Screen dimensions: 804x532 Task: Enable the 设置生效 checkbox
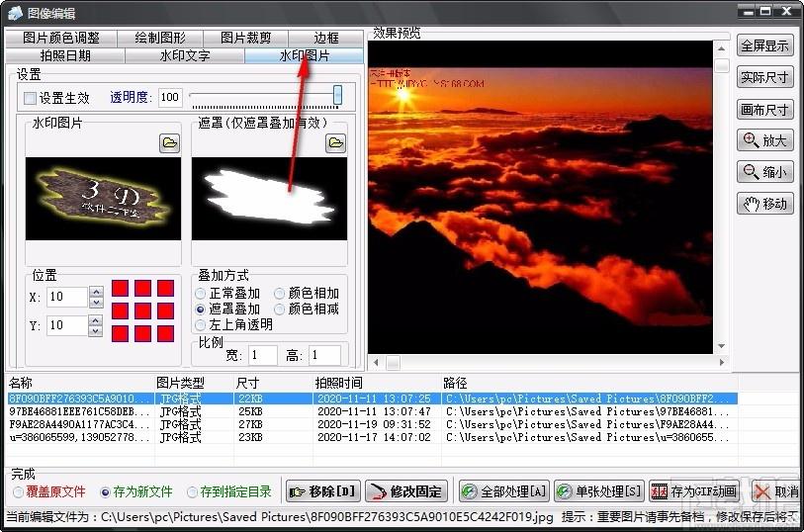[31, 98]
